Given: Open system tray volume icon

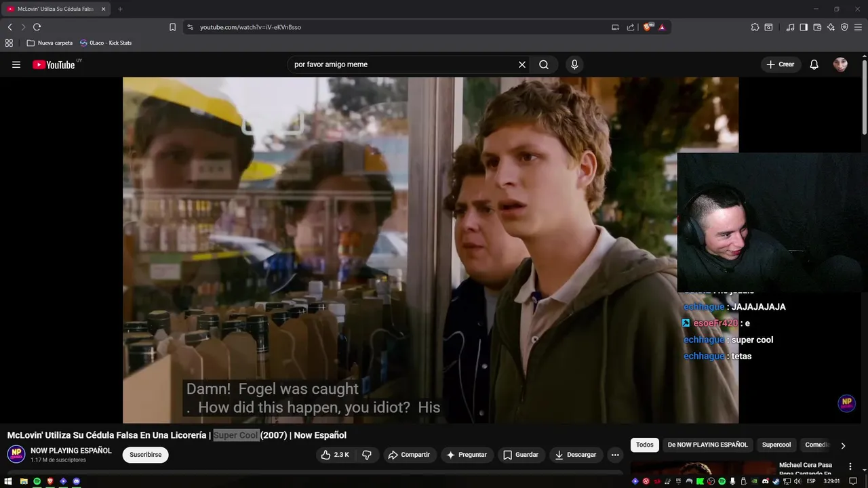Looking at the screenshot, I should (x=796, y=481).
